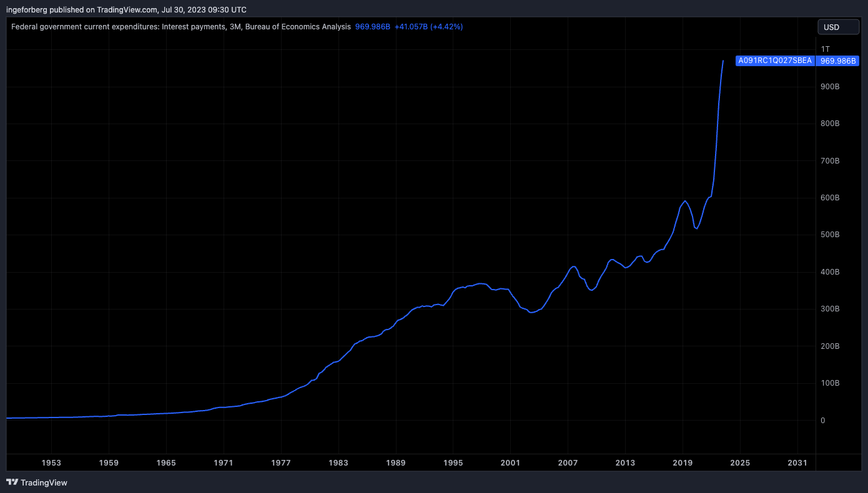868x493 pixels.
Task: Click the 2031 time axis label
Action: (x=797, y=463)
